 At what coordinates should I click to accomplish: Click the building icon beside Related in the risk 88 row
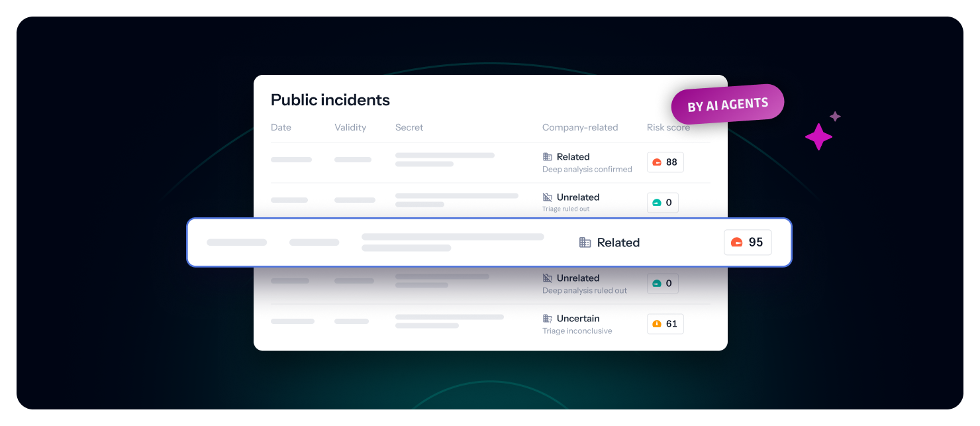coord(548,157)
